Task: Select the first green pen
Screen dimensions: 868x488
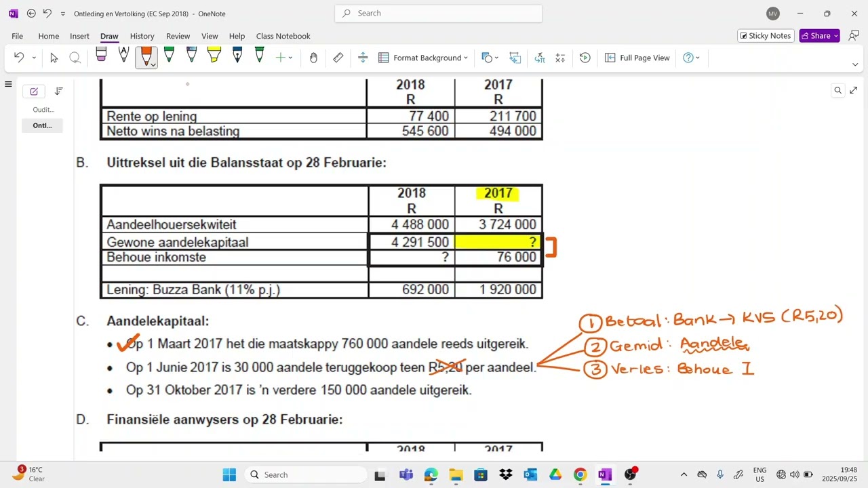Action: 169,56
